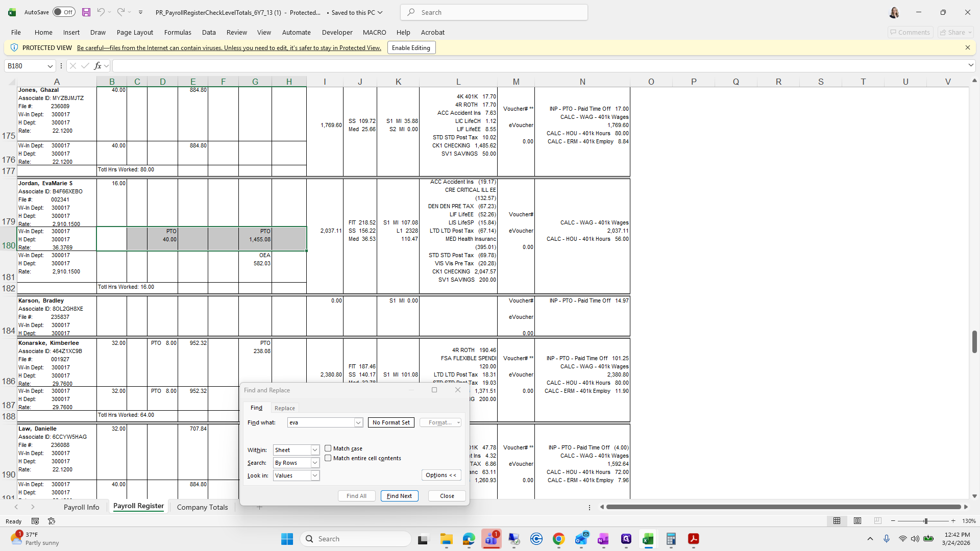The height and width of the screenshot is (551, 980).
Task: Expand the Name Box dropdown arrow
Action: [x=50, y=66]
